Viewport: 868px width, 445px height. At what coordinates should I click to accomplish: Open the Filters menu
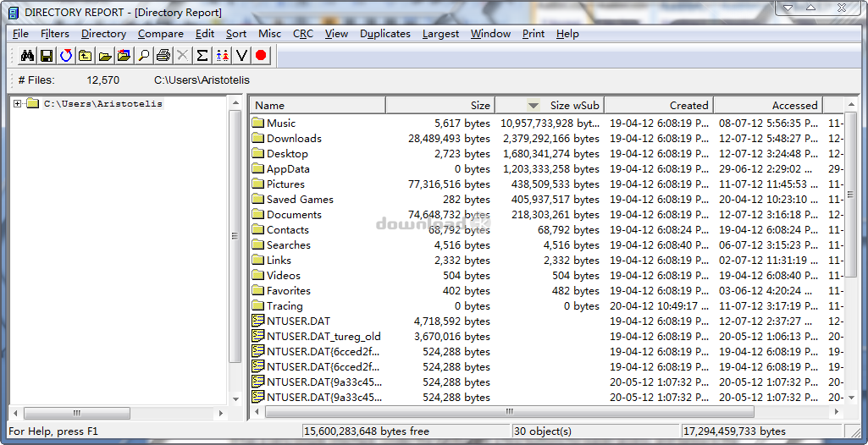coord(55,34)
